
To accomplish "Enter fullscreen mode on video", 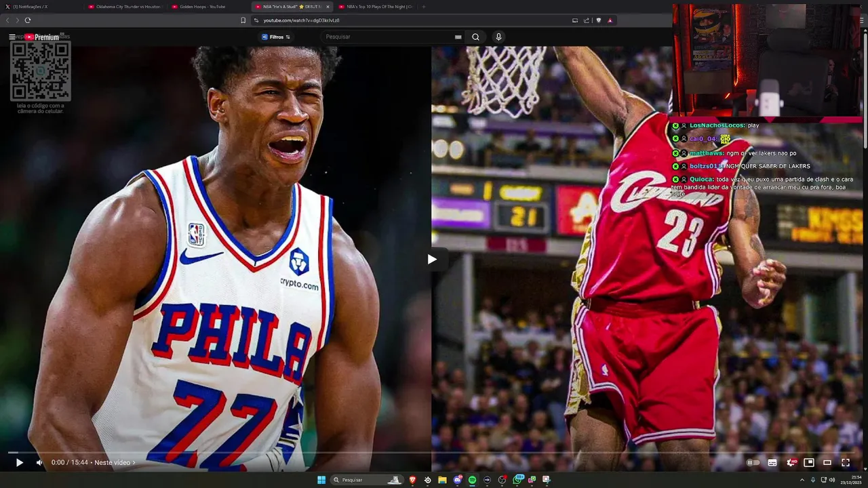I will (x=846, y=462).
